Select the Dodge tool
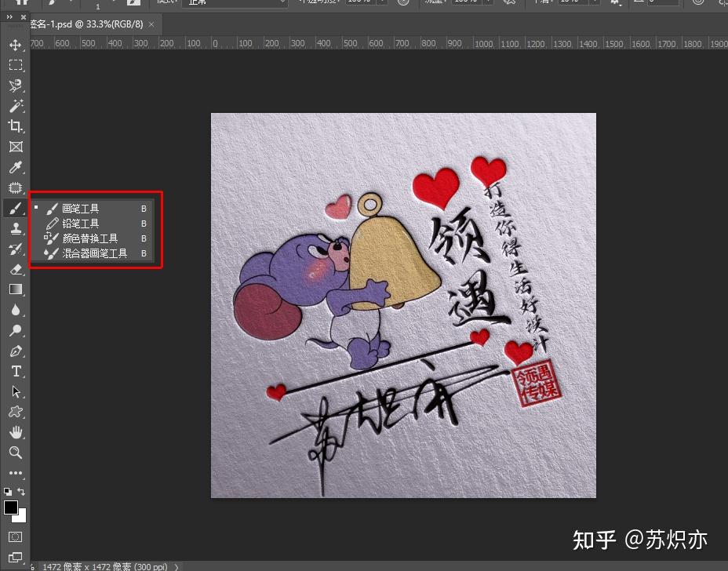The width and height of the screenshot is (728, 571). click(x=16, y=330)
